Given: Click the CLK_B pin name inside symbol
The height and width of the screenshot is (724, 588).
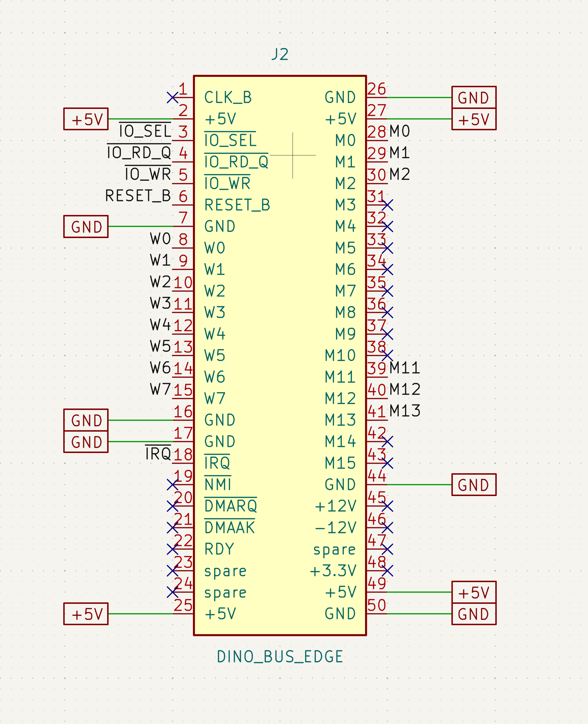Looking at the screenshot, I should click(x=228, y=98).
